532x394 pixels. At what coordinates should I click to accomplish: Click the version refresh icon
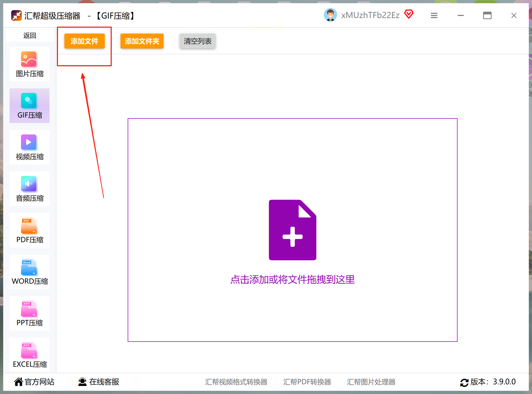coord(464,382)
